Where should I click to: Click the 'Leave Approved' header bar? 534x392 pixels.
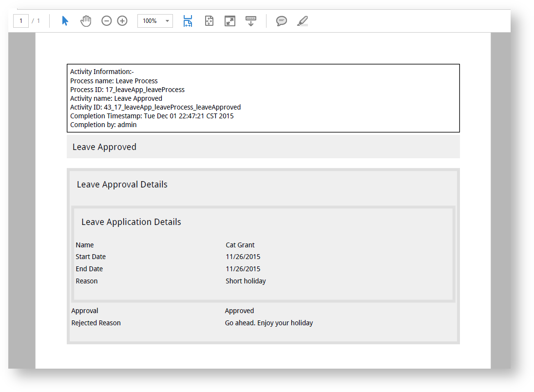[x=263, y=147]
